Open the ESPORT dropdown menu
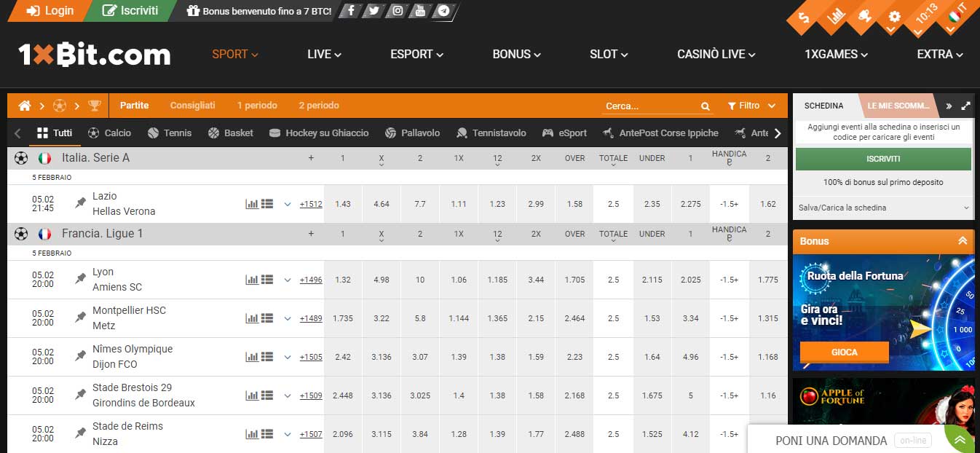This screenshot has width=980, height=453. coord(416,54)
